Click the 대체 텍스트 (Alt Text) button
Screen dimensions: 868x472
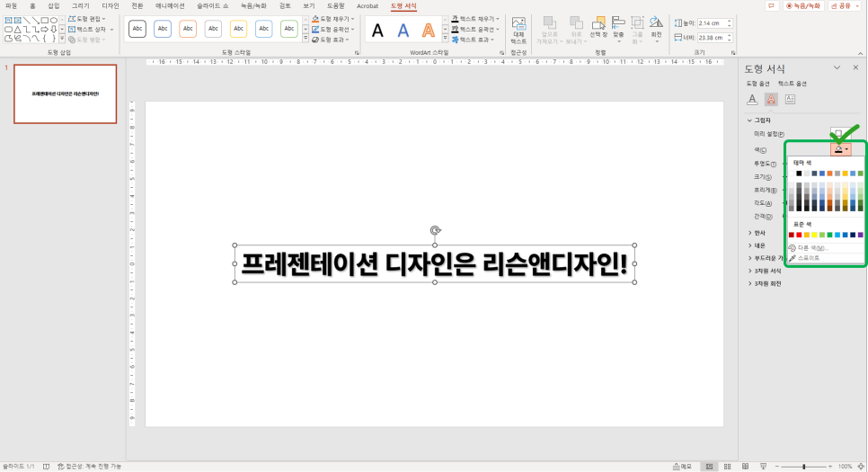tap(518, 31)
